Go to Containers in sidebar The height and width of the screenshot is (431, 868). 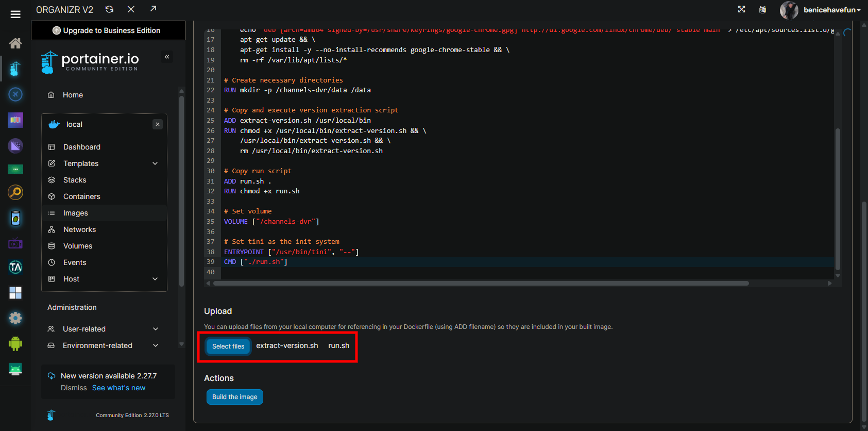tap(81, 196)
